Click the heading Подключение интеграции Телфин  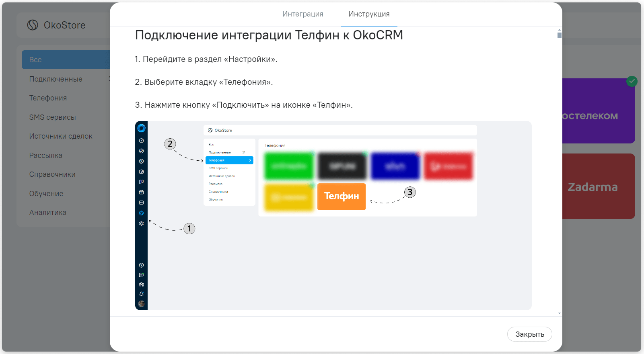click(x=269, y=35)
